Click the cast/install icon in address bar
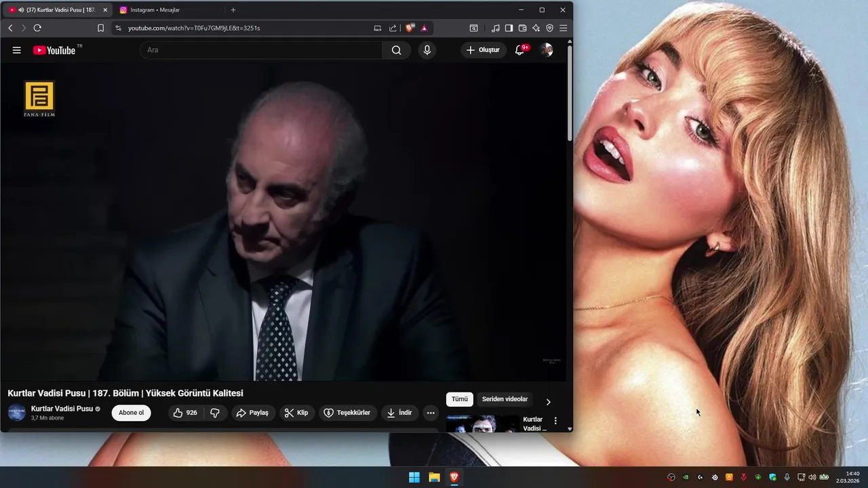This screenshot has width=868, height=488. tap(378, 28)
